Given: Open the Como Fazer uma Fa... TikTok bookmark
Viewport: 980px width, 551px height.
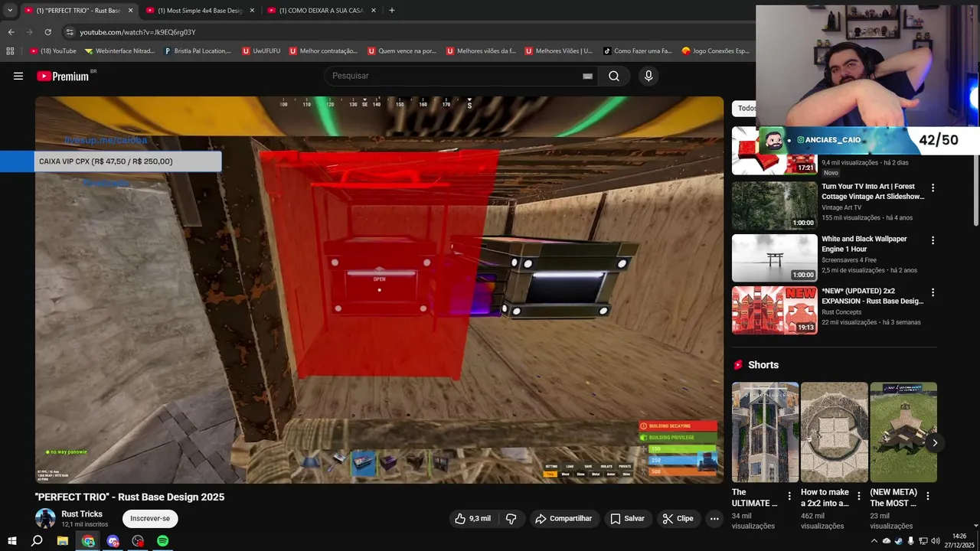Looking at the screenshot, I should (x=637, y=51).
